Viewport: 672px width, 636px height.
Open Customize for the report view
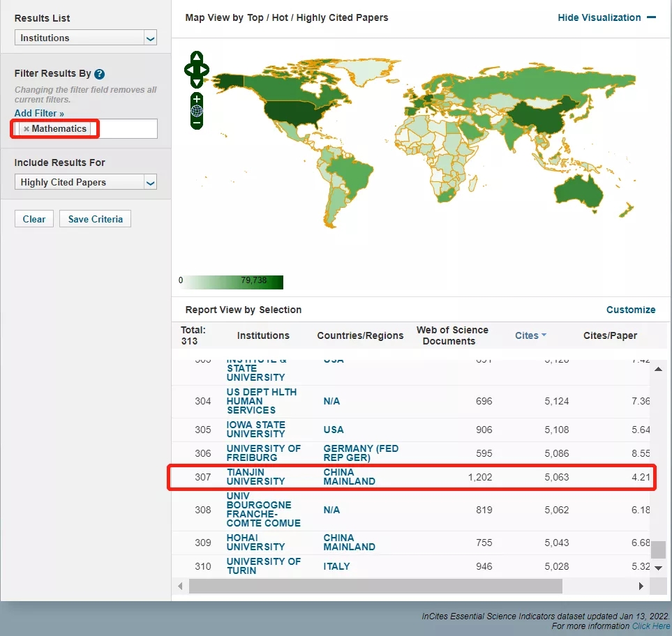630,310
